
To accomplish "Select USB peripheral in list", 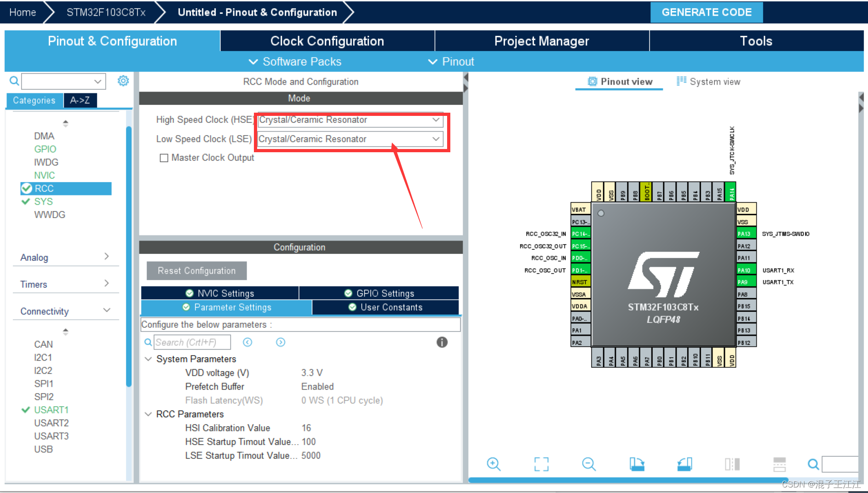I will pyautogui.click(x=43, y=449).
